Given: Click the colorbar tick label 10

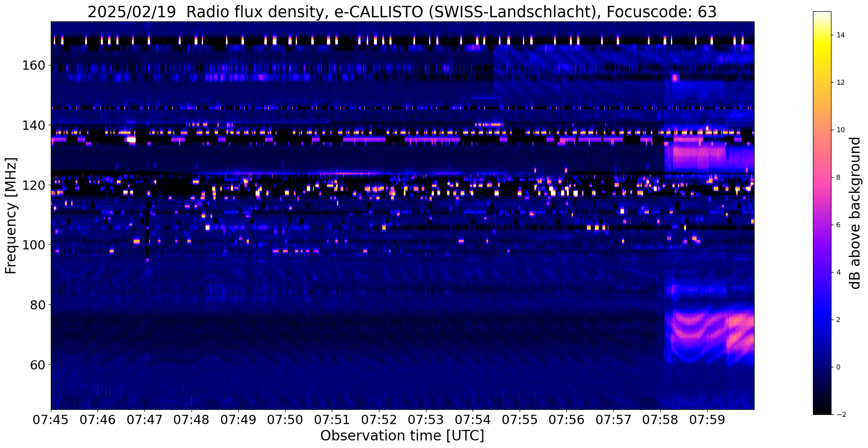Looking at the screenshot, I should coord(841,130).
